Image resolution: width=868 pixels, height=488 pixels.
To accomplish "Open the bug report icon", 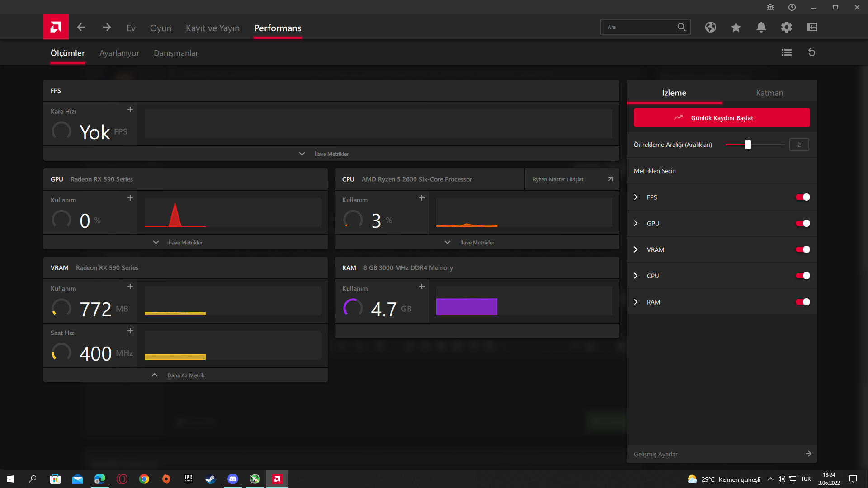I will pyautogui.click(x=770, y=7).
